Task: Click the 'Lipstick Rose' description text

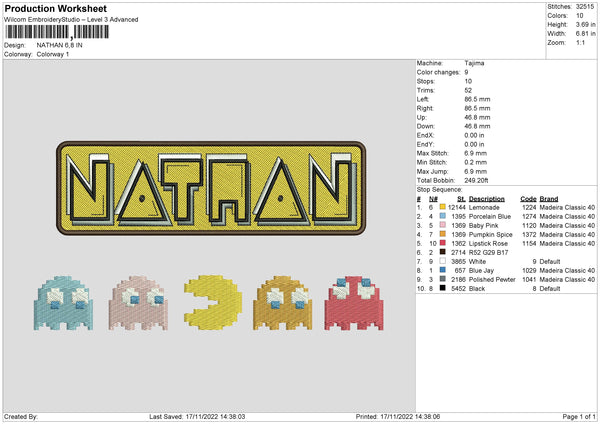Action: tap(488, 243)
